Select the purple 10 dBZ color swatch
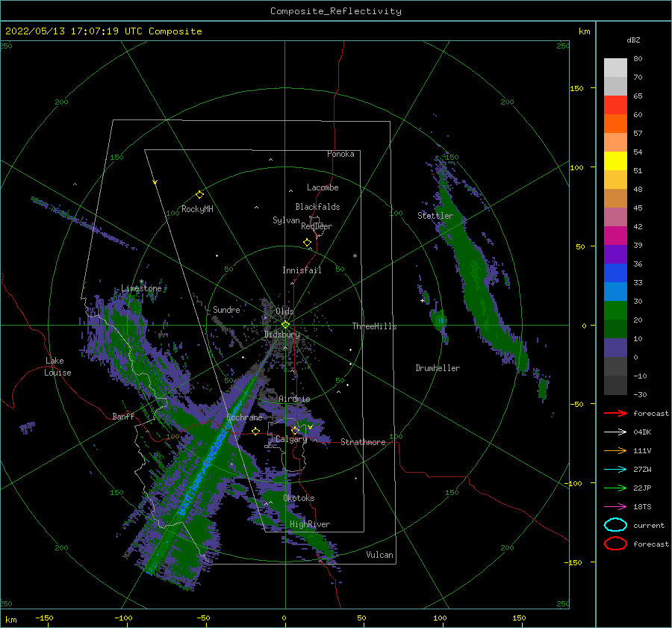Viewport: 672px width, 628px height. [615, 347]
